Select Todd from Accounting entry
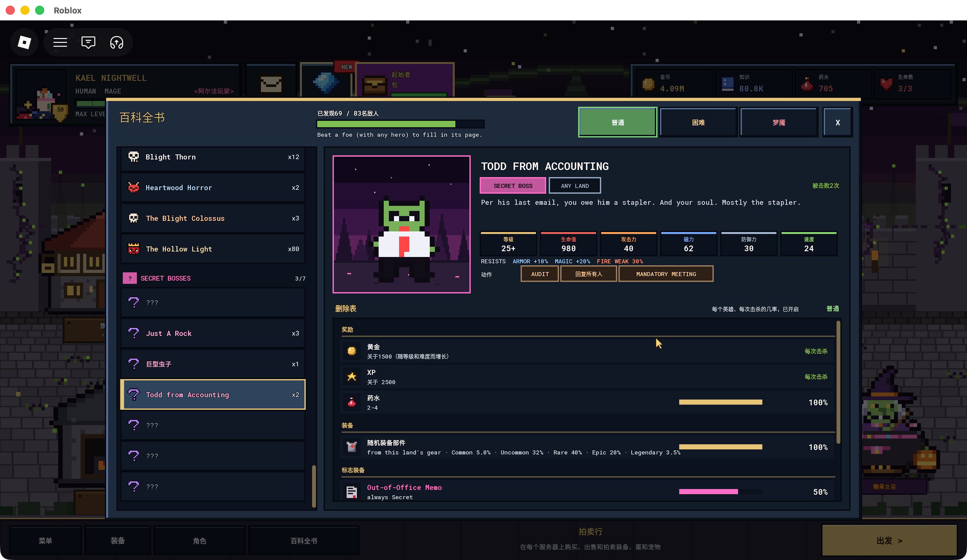 [x=213, y=395]
